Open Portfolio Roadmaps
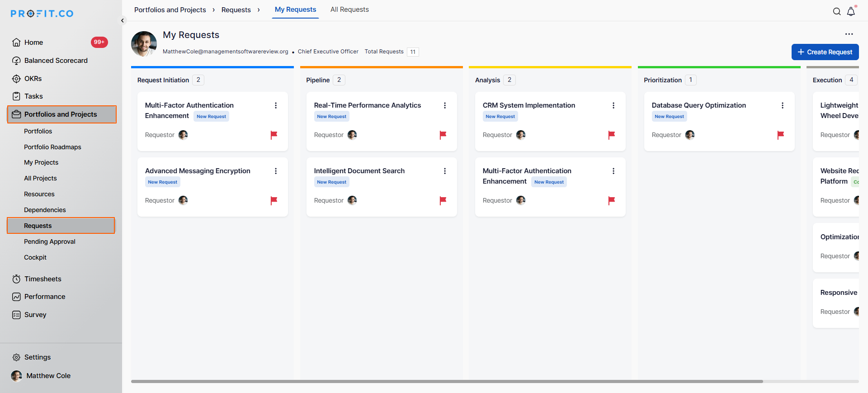The image size is (868, 393). click(x=52, y=147)
